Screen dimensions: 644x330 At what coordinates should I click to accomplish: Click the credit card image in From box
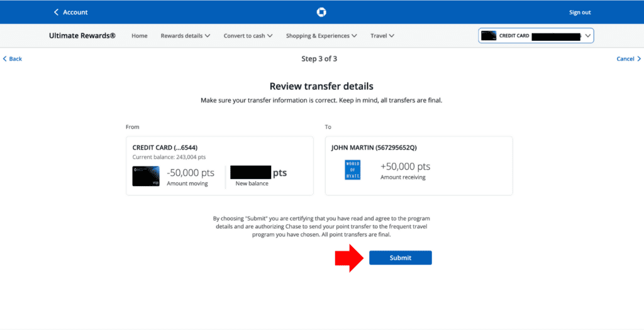(x=146, y=176)
